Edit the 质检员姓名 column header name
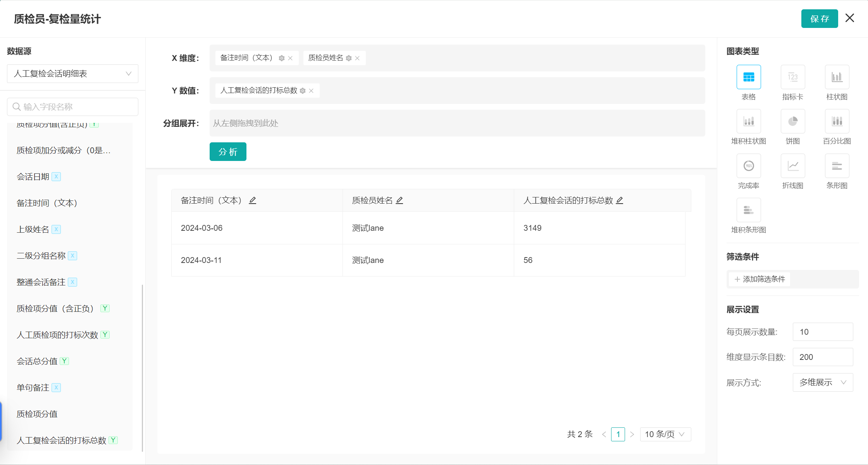Screen dimensions: 868x465 point(400,201)
